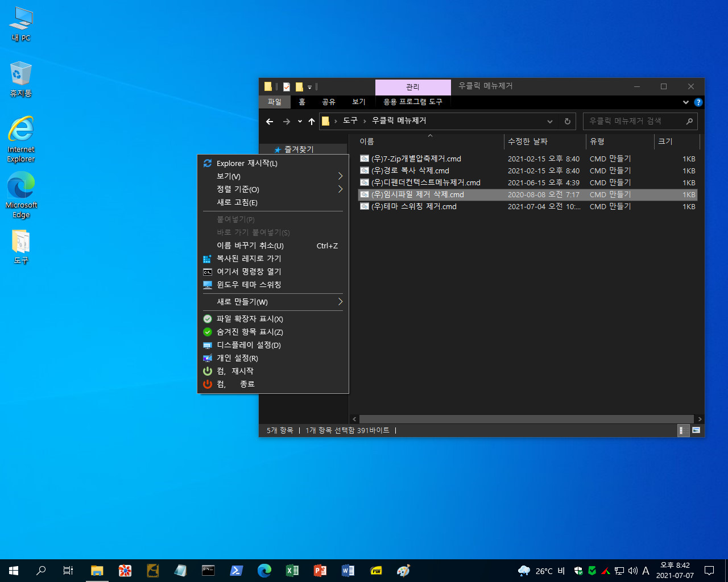Go forward with the Explorer forward arrow

click(287, 121)
